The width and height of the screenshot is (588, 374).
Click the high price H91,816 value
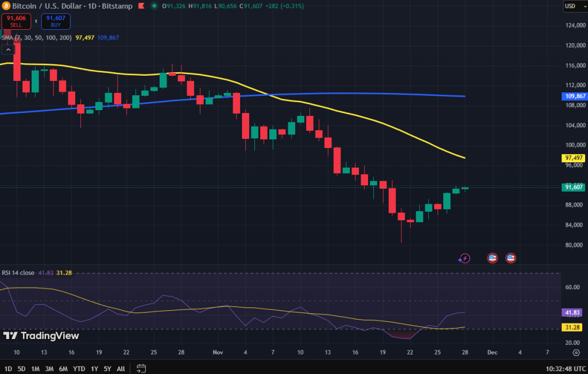pos(200,6)
